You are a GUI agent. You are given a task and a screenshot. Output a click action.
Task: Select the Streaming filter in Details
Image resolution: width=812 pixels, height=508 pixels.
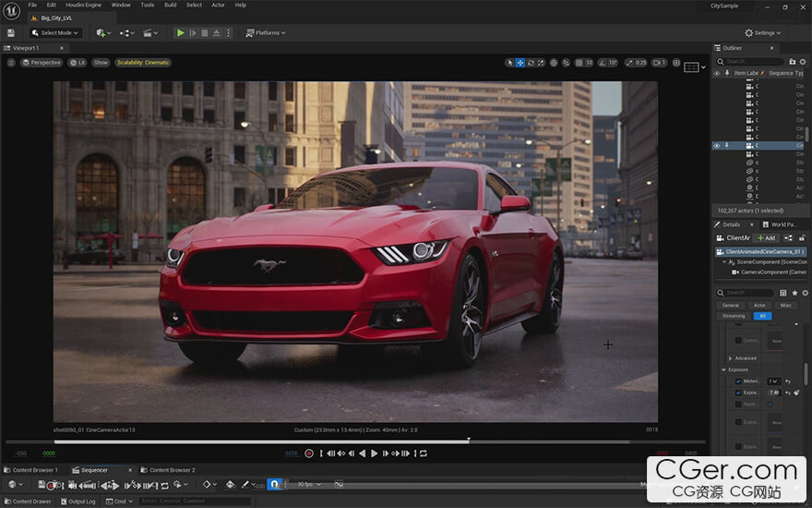point(734,316)
